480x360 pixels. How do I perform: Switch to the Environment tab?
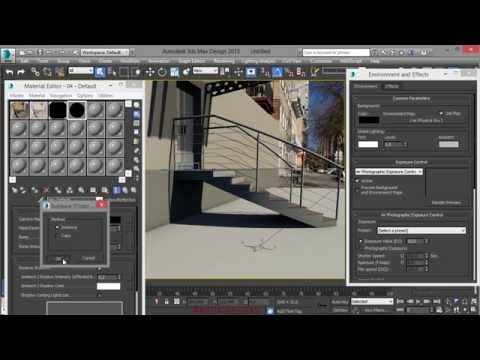[x=366, y=86]
